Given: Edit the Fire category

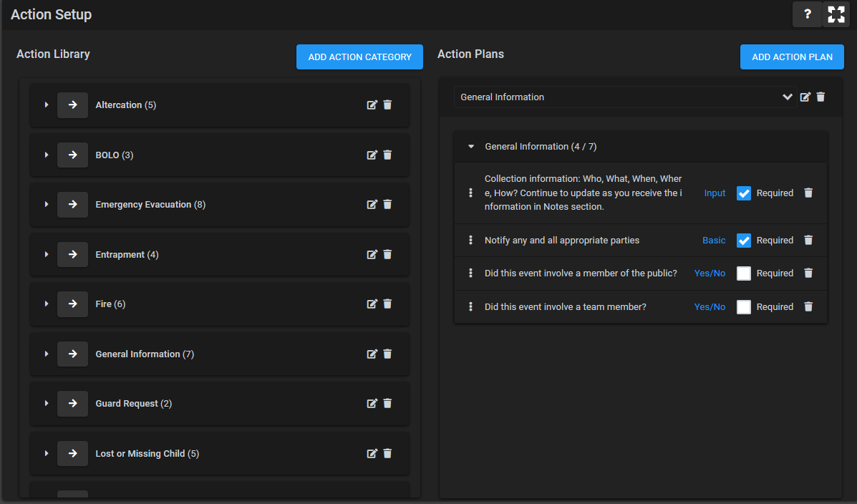Looking at the screenshot, I should 372,304.
